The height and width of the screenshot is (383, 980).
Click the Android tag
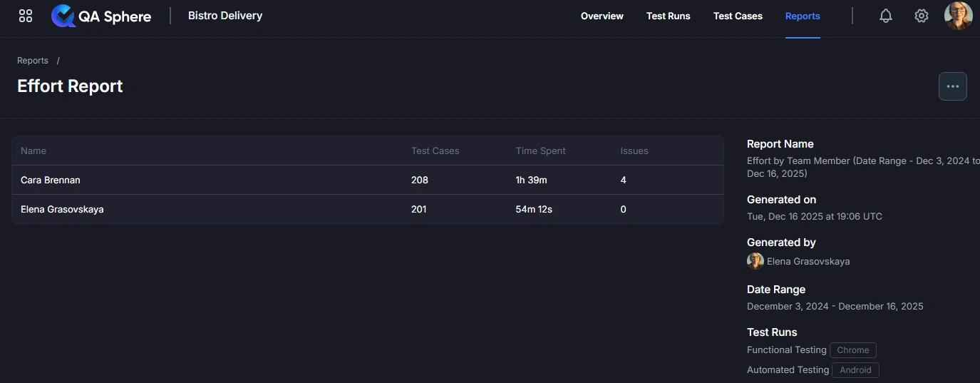click(x=855, y=370)
